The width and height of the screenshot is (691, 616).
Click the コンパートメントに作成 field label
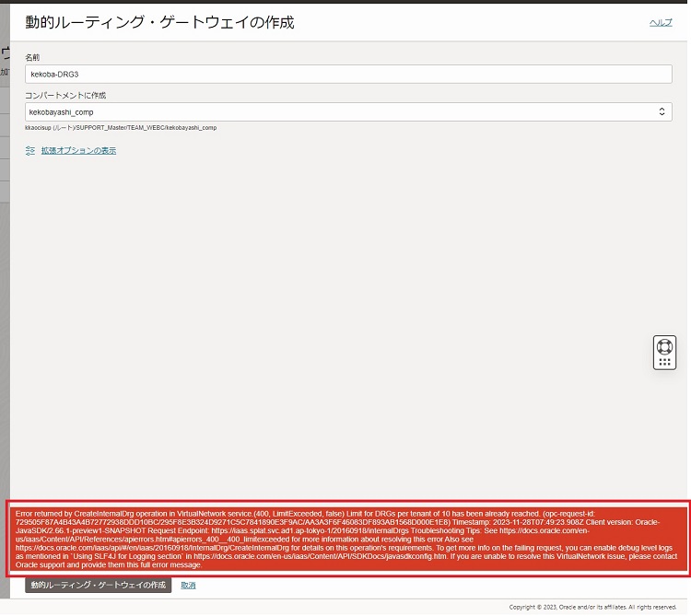point(65,95)
